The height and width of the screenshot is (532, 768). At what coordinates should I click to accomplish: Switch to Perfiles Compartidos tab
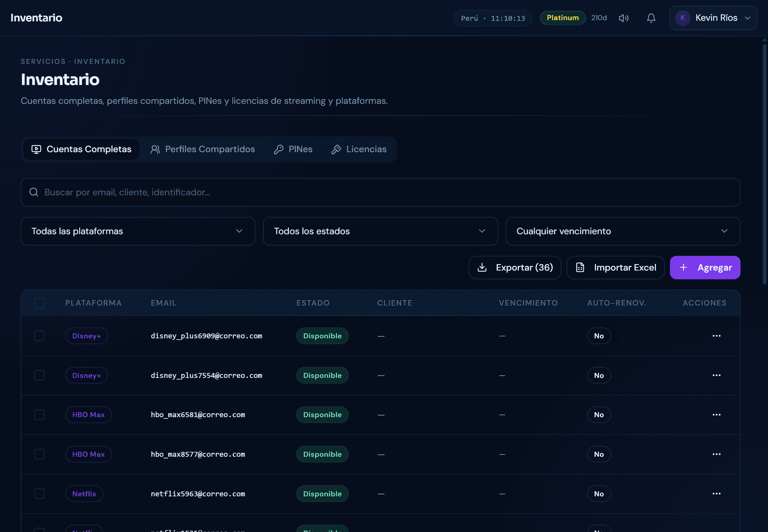coord(203,149)
